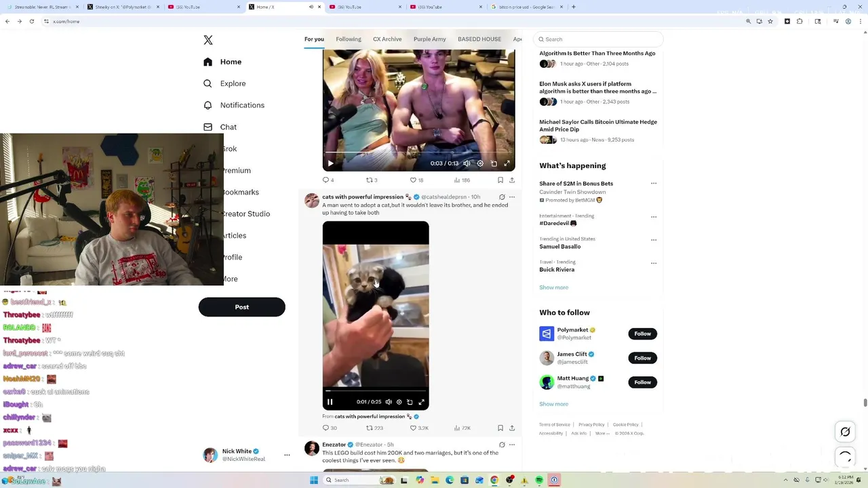The image size is (868, 488).
Task: Open Terms of Service link
Action: click(x=555, y=425)
